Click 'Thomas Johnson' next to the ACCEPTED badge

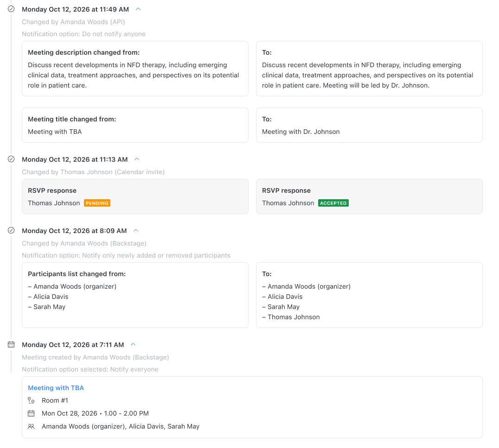tap(288, 203)
